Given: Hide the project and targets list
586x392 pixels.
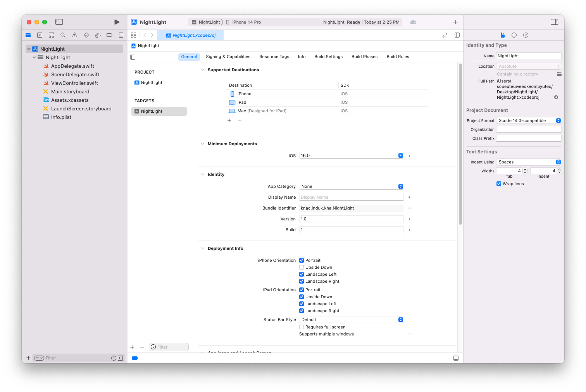Looking at the screenshot, I should tap(133, 57).
